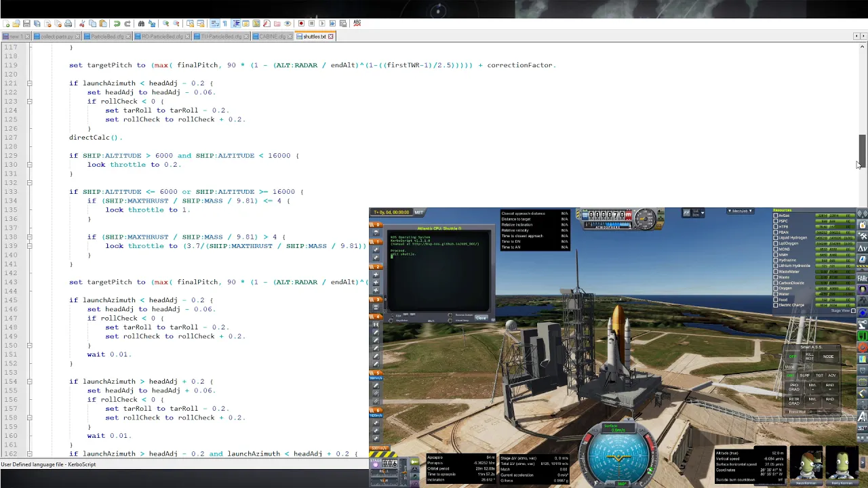This screenshot has height=488, width=868.
Task: Run spell check with the ABC icon
Action: [357, 23]
